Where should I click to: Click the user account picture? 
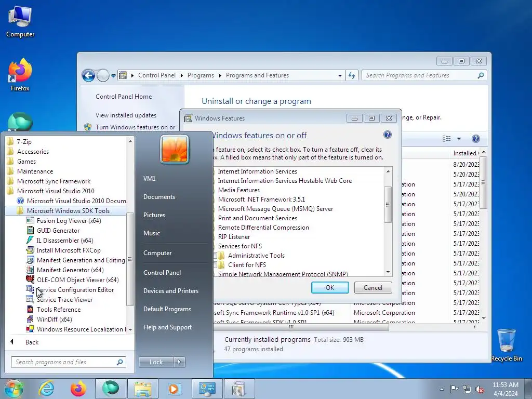175,149
